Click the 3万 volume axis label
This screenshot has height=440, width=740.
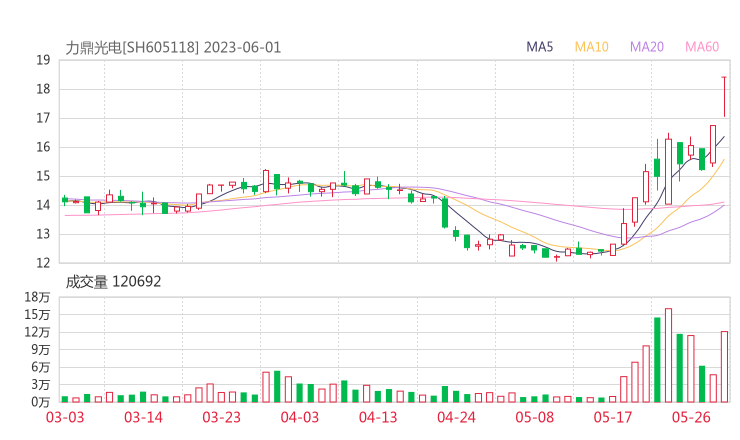click(x=41, y=385)
